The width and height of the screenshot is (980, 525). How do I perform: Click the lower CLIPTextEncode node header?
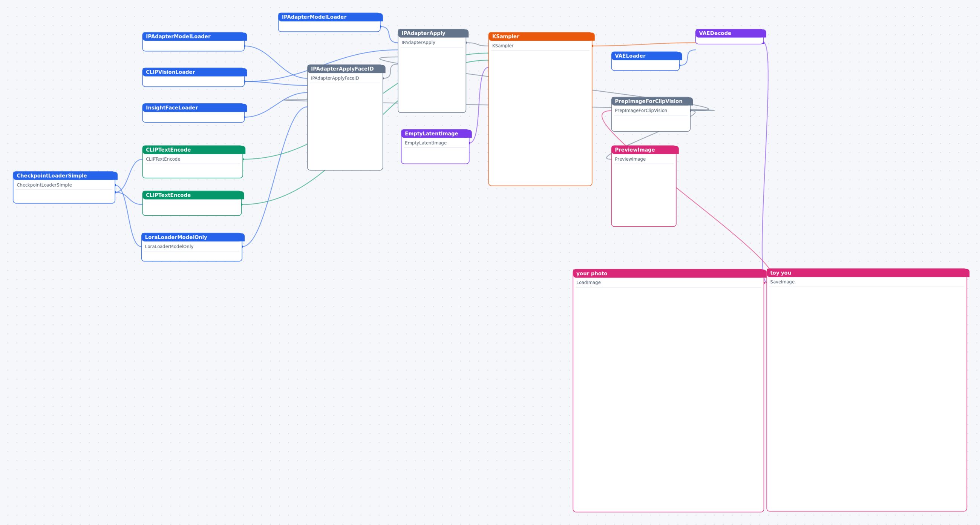point(193,195)
